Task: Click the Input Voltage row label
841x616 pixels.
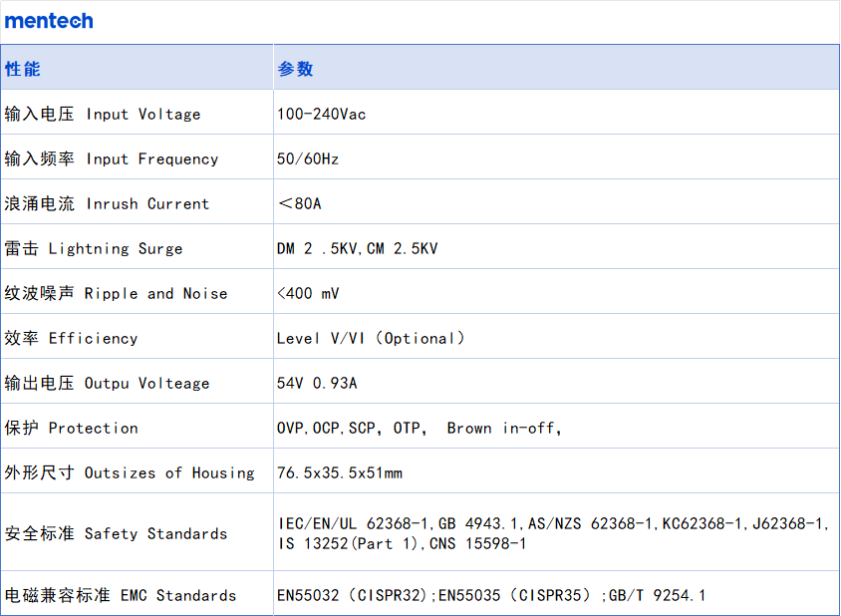Action: (103, 115)
